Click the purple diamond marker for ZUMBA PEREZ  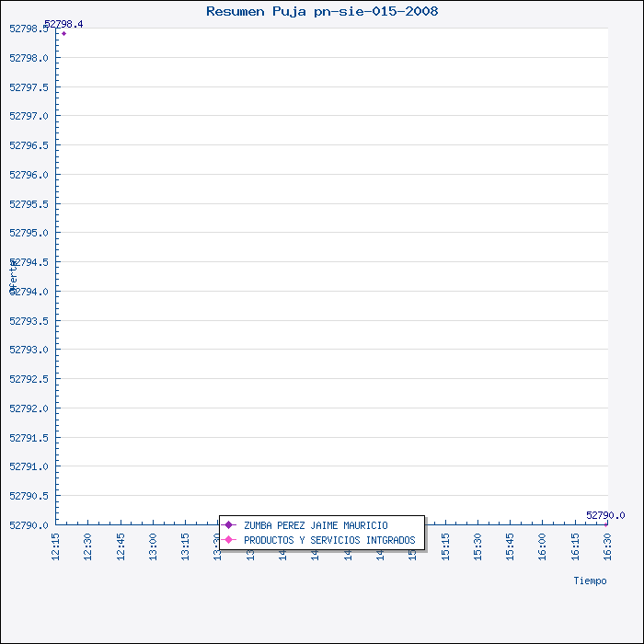[x=229, y=525]
